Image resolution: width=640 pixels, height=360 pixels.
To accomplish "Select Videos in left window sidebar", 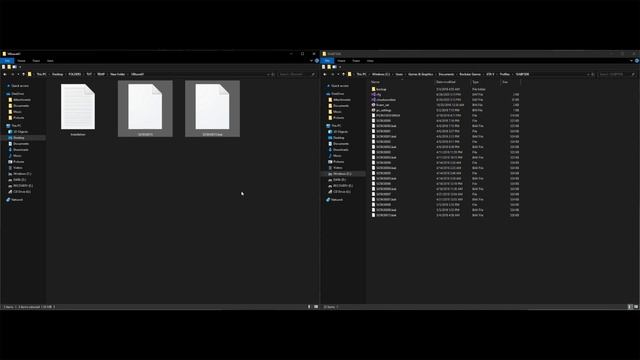I will (x=16, y=168).
